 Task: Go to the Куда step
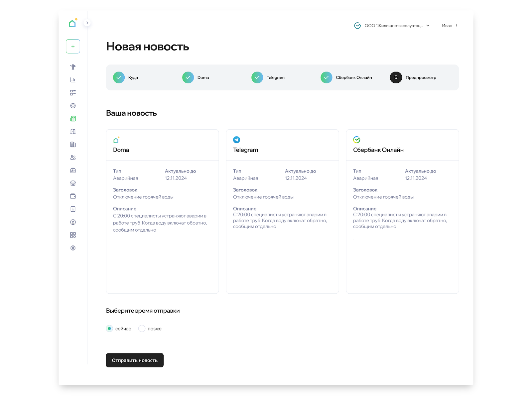pos(125,77)
